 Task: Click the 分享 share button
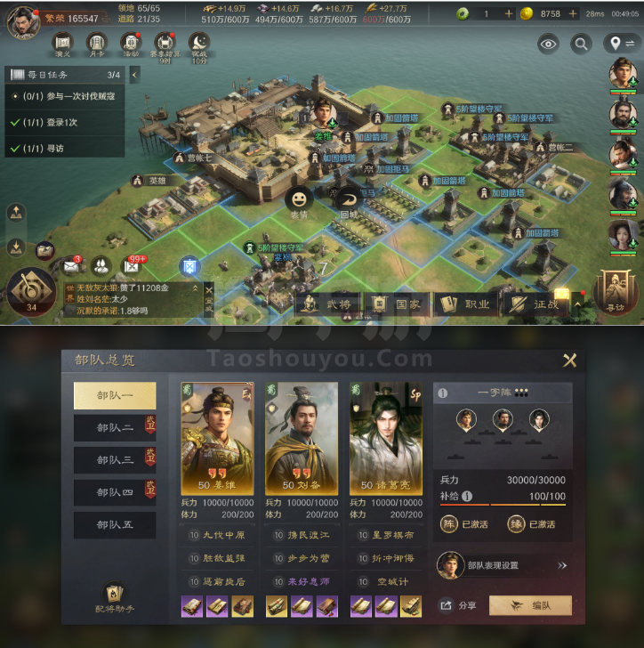pyautogui.click(x=458, y=605)
